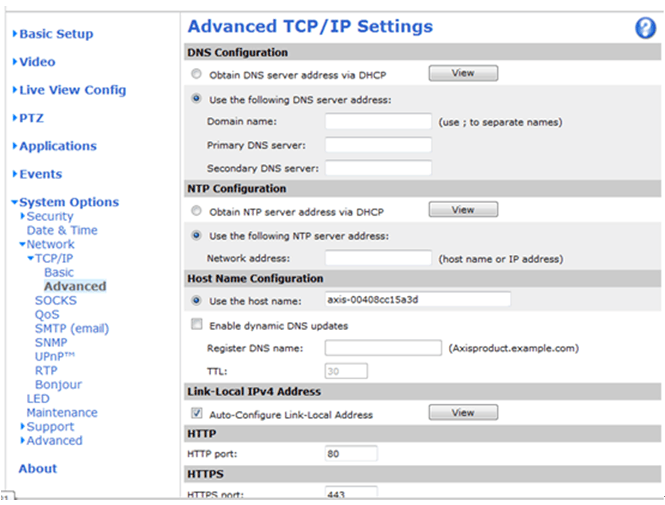Screen dimensions: 665x505
Task: Open the SOCKS network settings
Action: [x=55, y=300]
